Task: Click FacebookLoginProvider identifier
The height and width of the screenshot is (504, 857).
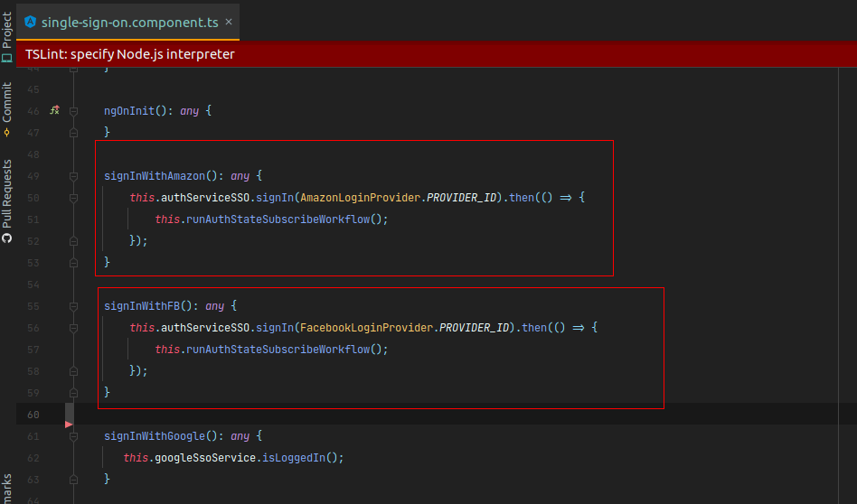Action: [367, 327]
